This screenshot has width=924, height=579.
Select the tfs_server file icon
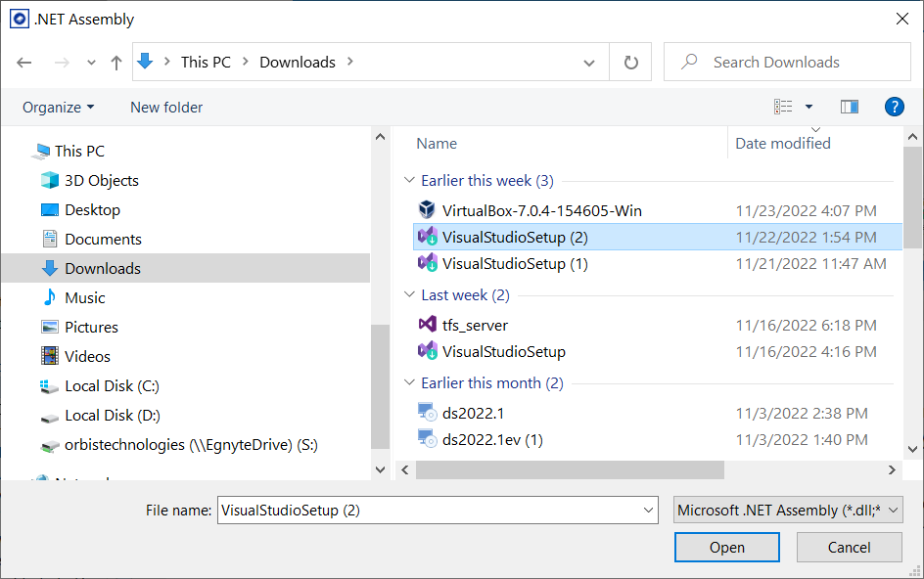click(x=427, y=324)
